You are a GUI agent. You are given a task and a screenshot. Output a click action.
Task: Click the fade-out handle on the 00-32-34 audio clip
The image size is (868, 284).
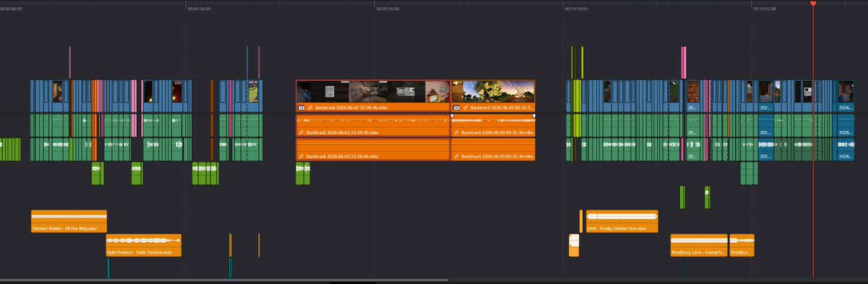(x=533, y=116)
